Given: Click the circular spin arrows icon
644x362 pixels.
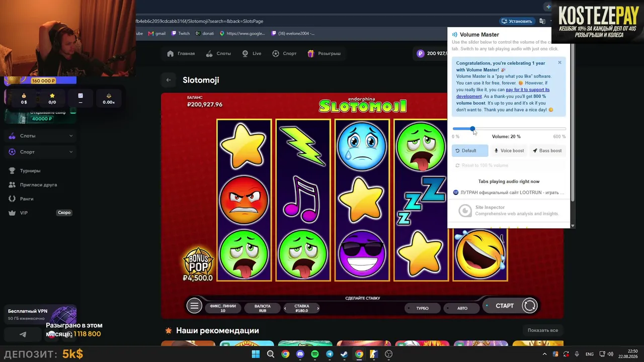Looking at the screenshot, I should 530,306.
